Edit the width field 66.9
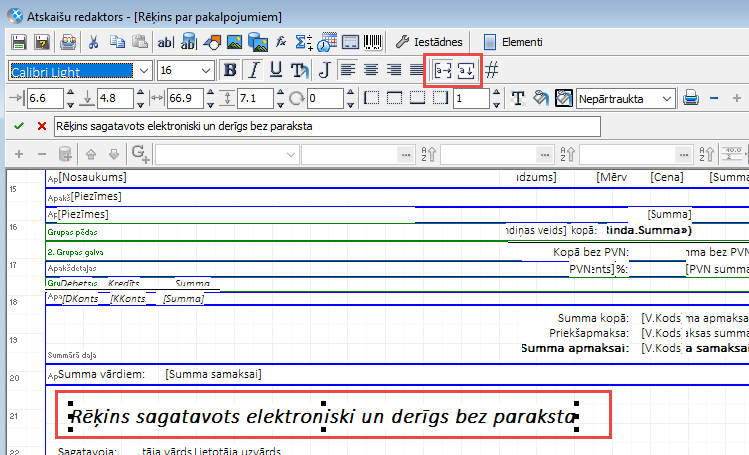The width and height of the screenshot is (749, 455). point(185,98)
